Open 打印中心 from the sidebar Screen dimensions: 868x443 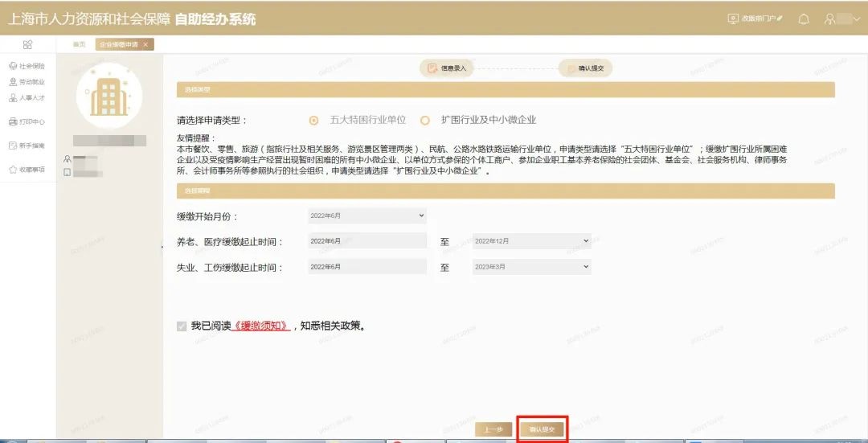pos(27,122)
